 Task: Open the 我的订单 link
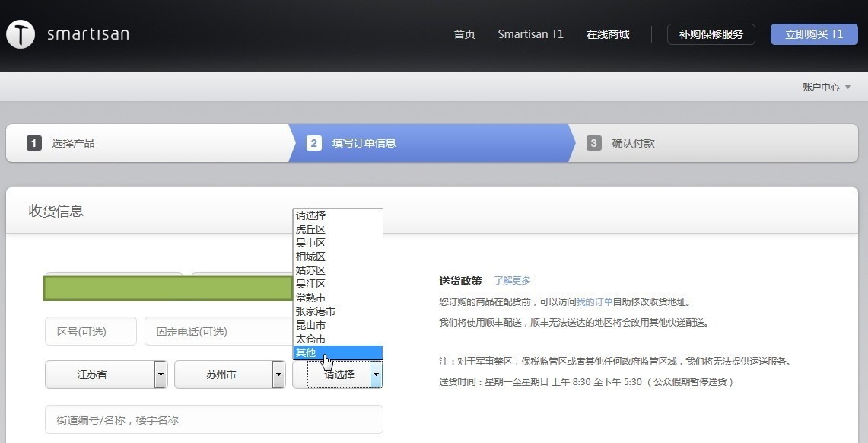click(595, 301)
